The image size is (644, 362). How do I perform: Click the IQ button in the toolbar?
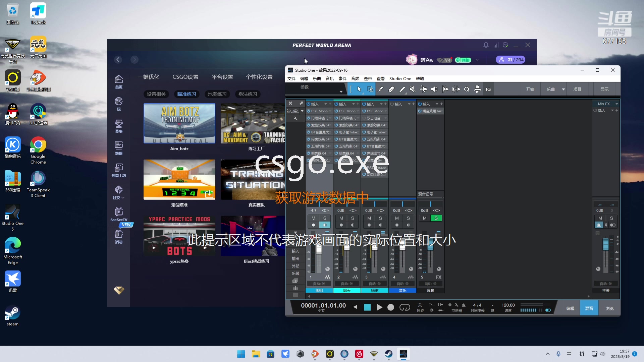(488, 89)
